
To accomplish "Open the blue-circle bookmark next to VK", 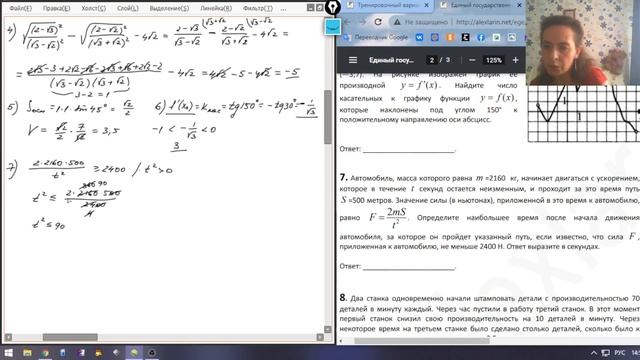I will (x=435, y=37).
